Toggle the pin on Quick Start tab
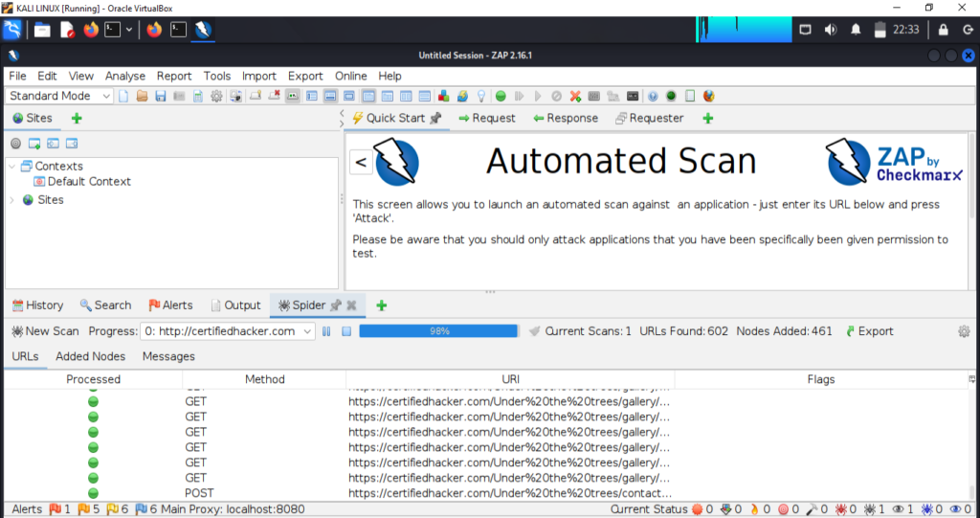 (435, 118)
